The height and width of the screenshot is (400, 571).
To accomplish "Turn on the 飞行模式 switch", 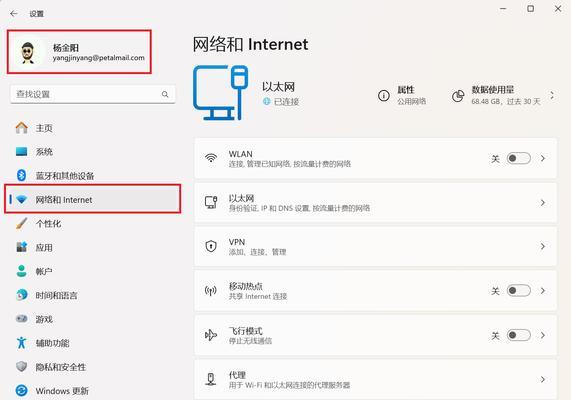I will click(519, 335).
